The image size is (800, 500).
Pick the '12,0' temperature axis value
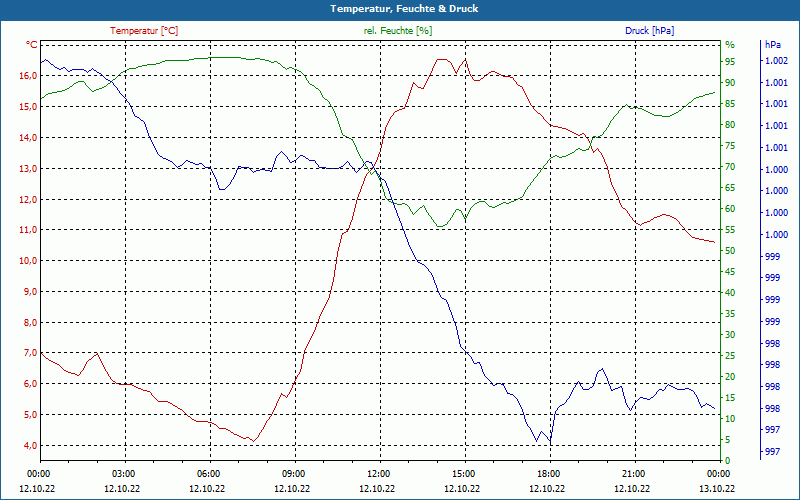pyautogui.click(x=29, y=199)
